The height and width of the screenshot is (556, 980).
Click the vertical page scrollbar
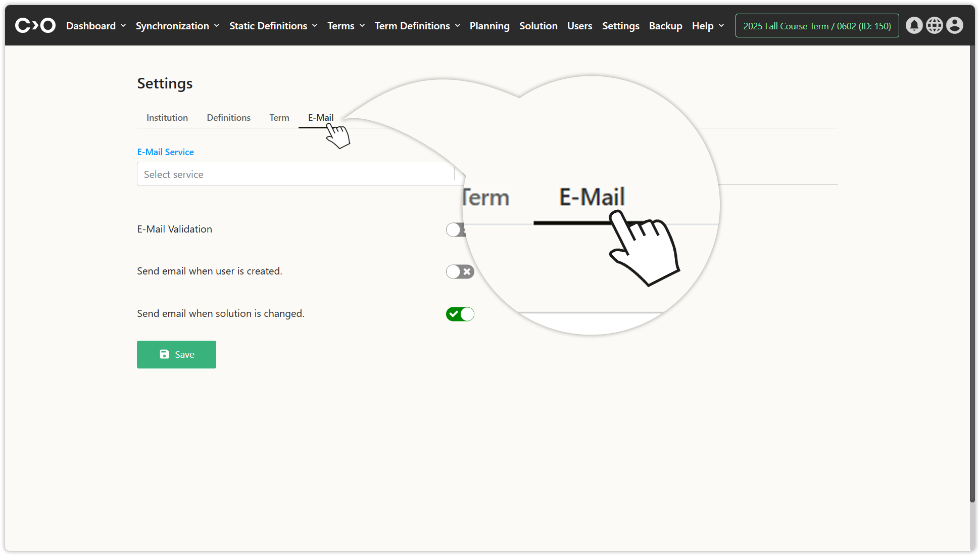pos(972,273)
